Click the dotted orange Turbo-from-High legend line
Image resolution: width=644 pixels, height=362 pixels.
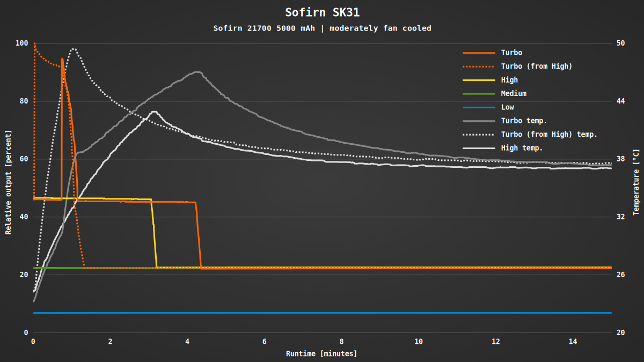[479, 66]
